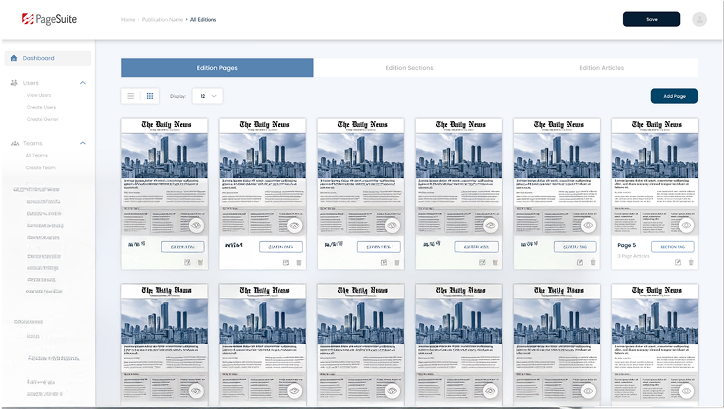
Task: Switch to Edition Articles tab
Action: (x=602, y=68)
